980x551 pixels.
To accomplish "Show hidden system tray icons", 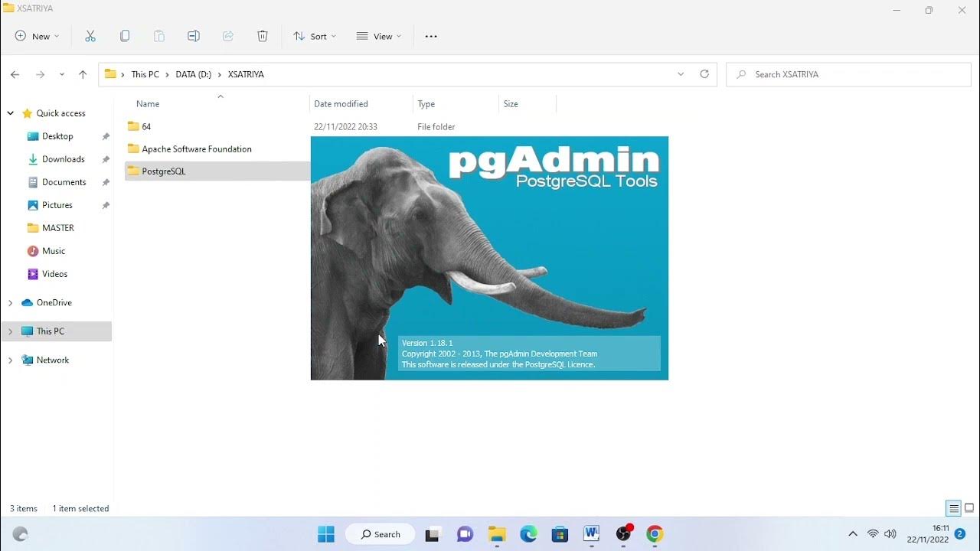I will click(x=853, y=534).
